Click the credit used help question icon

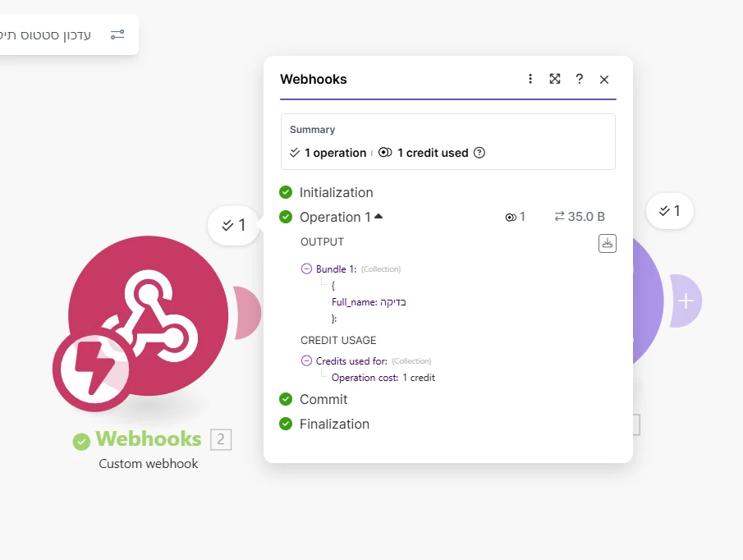[x=479, y=153]
